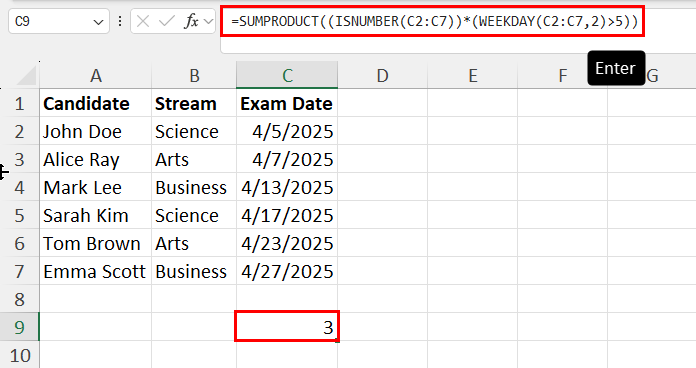Select the 4/17/2025 date cell
The height and width of the screenshot is (368, 696).
coord(287,215)
